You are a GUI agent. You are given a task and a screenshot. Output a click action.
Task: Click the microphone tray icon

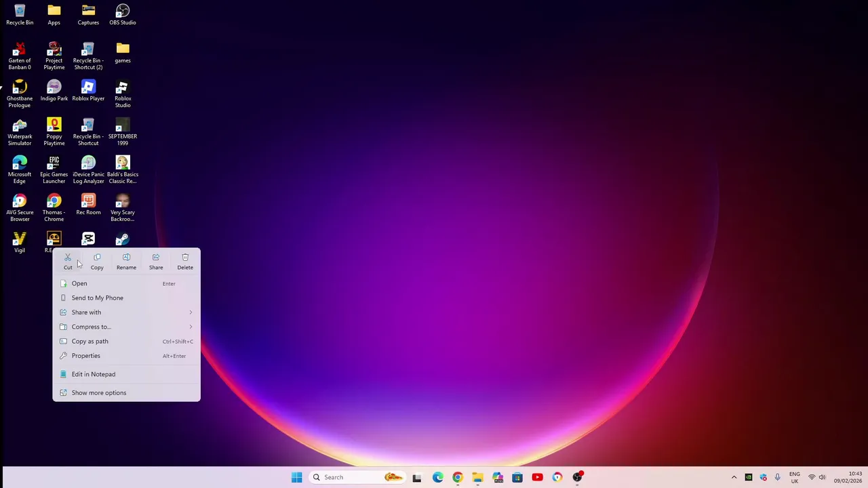[x=778, y=477]
